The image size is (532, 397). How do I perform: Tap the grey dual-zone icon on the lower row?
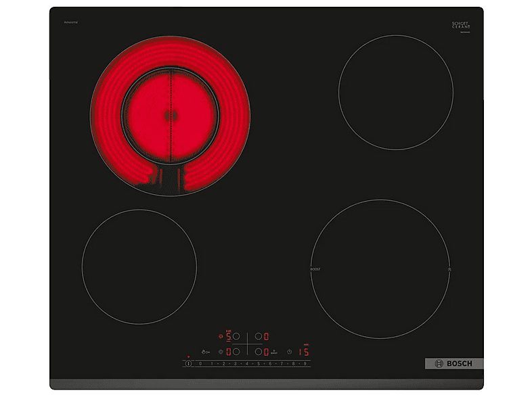(221, 352)
